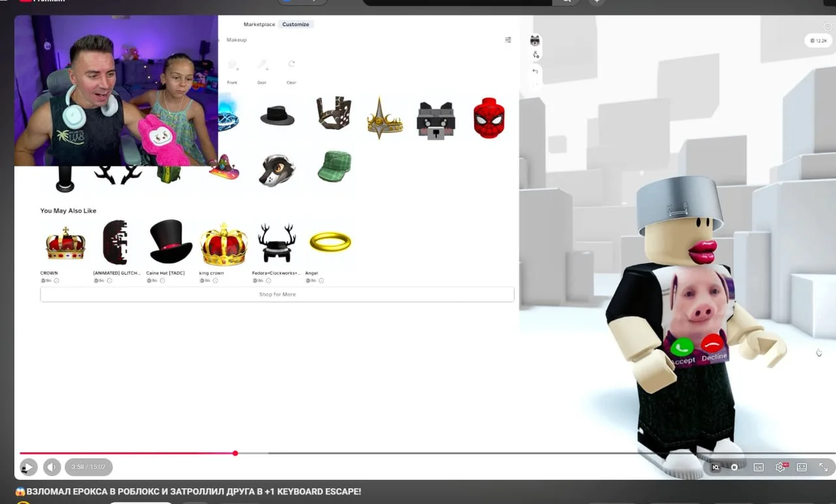Select the Customize tab
836x504 pixels.
pos(296,24)
